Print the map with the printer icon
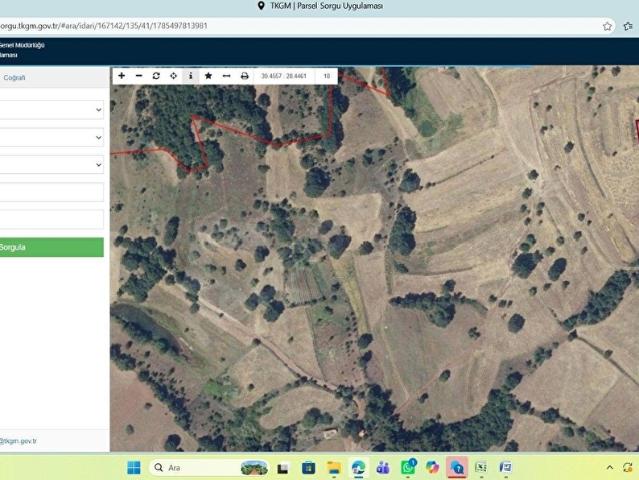This screenshot has width=639, height=480. point(245,76)
